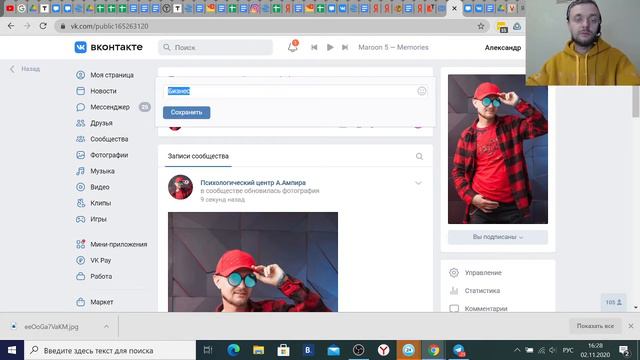The image size is (640, 360).
Task: Search community posts with magnifier icon
Action: pyautogui.click(x=419, y=156)
